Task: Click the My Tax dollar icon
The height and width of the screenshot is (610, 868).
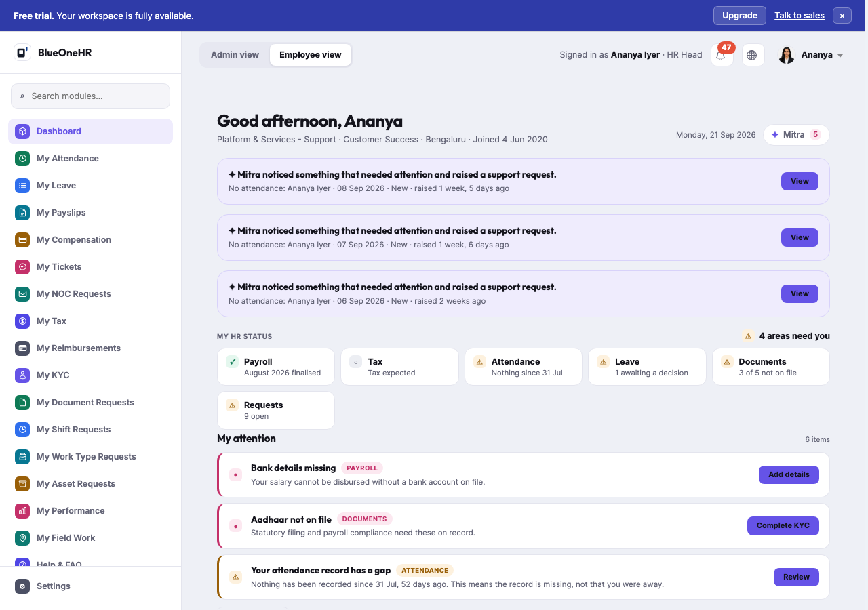Action: pyautogui.click(x=22, y=321)
